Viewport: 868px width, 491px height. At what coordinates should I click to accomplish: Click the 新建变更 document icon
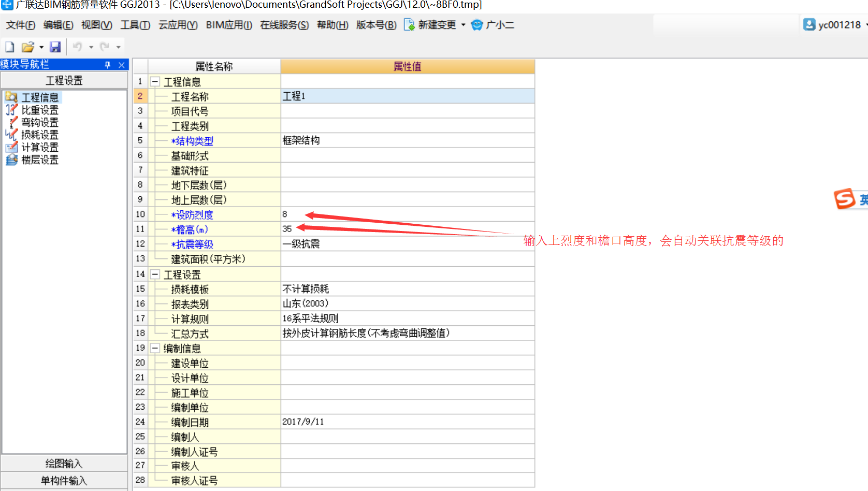tap(409, 25)
